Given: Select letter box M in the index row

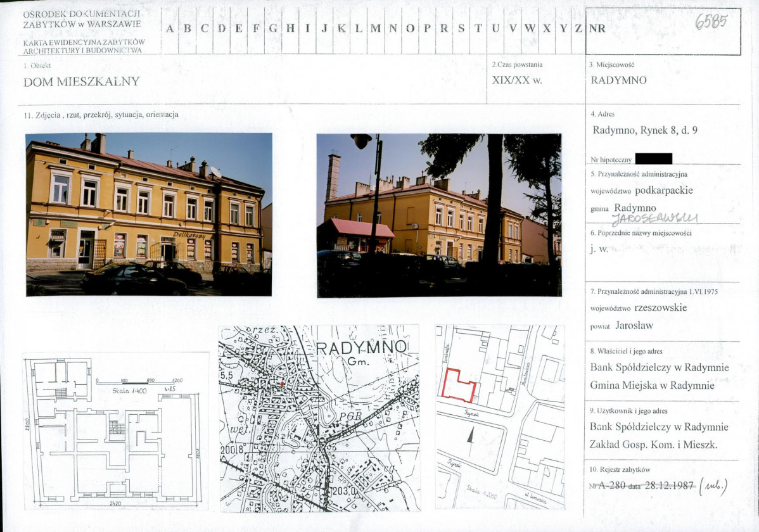Looking at the screenshot, I should pos(375,28).
